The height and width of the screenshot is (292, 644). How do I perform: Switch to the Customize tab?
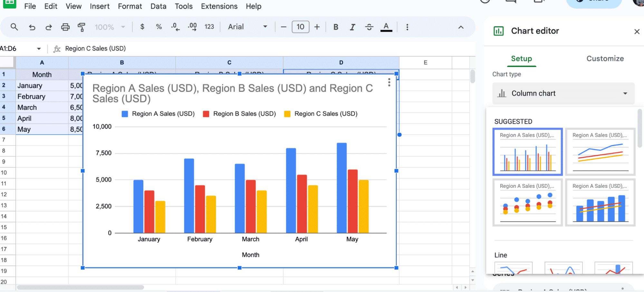605,59
